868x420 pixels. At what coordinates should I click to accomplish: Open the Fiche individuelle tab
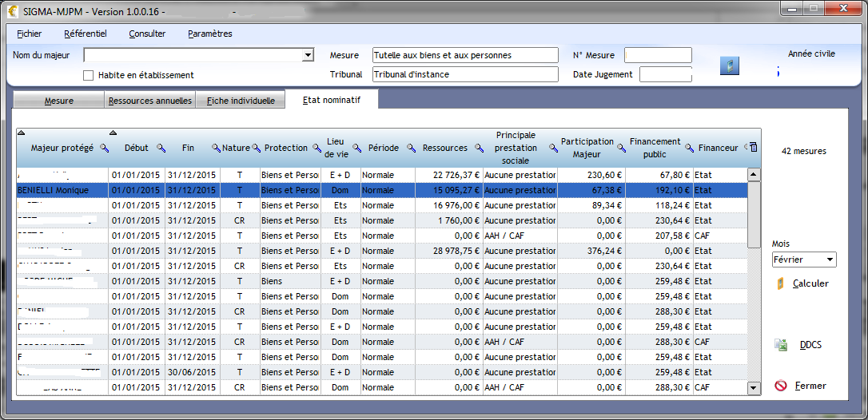(x=241, y=101)
